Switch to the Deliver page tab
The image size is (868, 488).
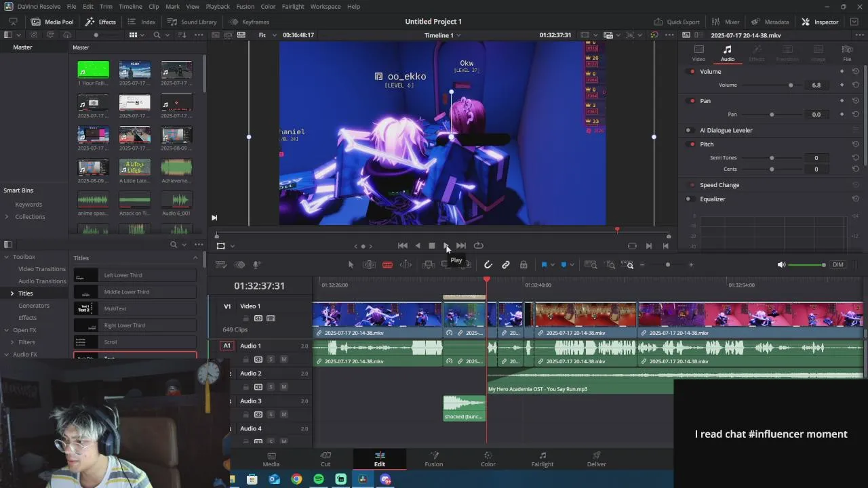pyautogui.click(x=597, y=459)
